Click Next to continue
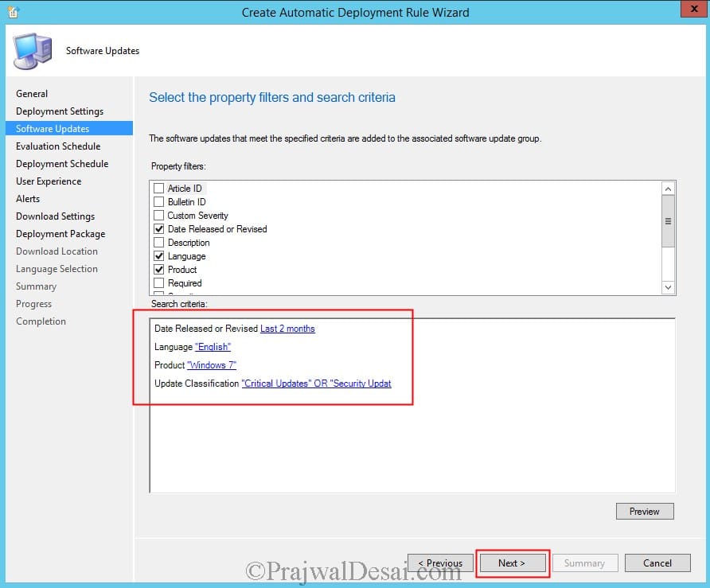 coord(513,563)
